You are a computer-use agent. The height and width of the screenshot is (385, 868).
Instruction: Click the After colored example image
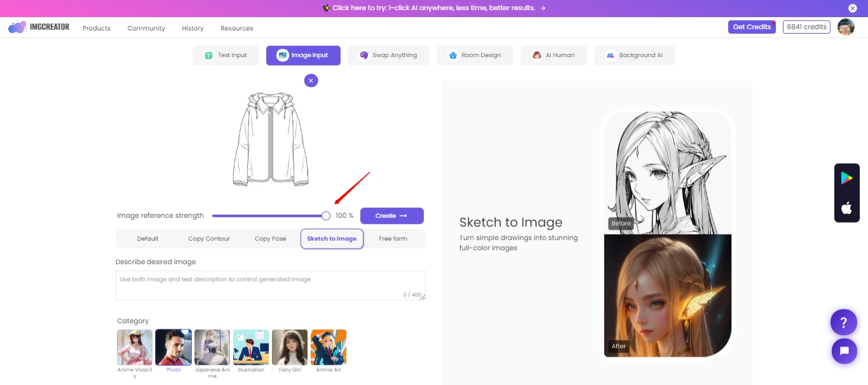click(x=668, y=295)
